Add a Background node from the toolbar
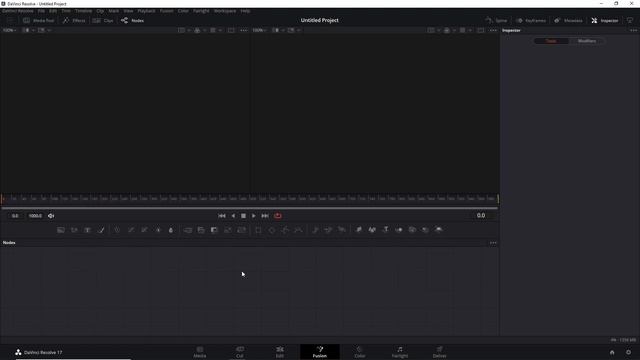The image size is (640, 360). point(61,230)
